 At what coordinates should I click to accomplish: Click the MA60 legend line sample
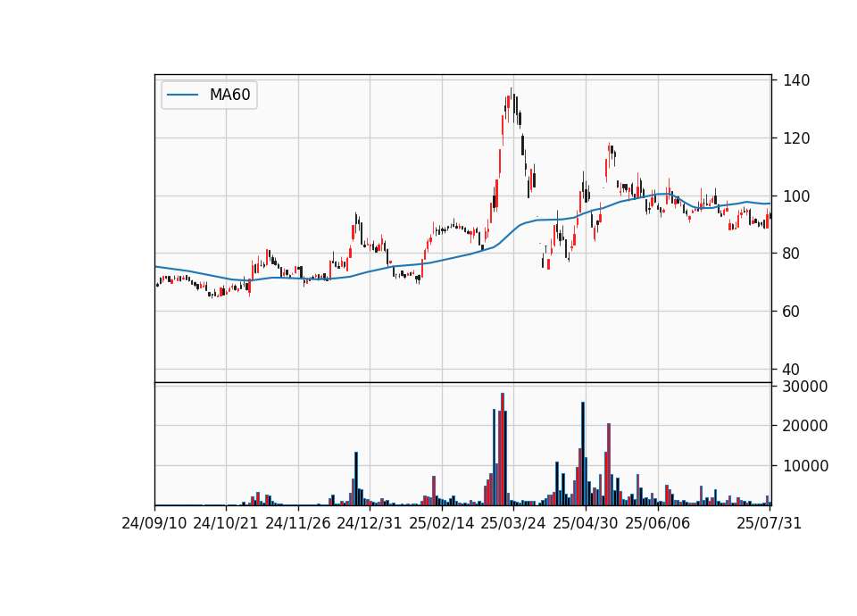(x=182, y=95)
